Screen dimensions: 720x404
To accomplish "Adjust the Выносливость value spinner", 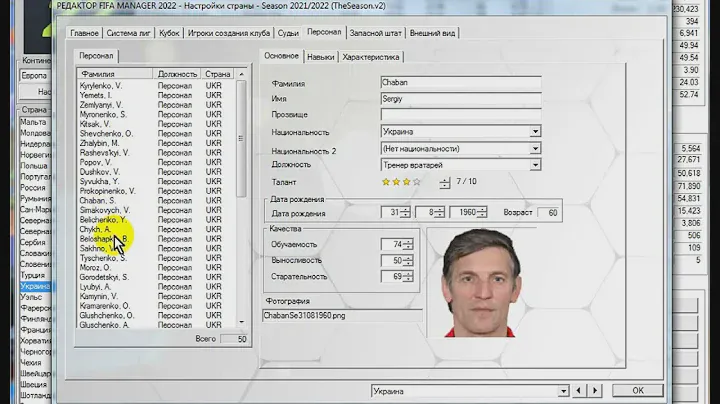I will pyautogui.click(x=408, y=261).
